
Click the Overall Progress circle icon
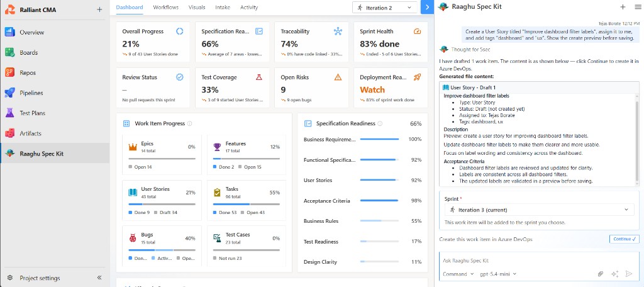tap(179, 31)
